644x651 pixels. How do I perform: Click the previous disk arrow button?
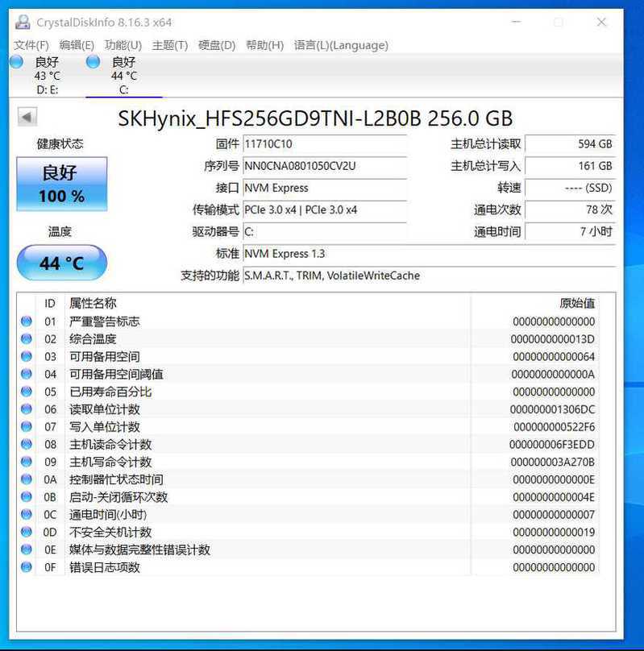(27, 117)
